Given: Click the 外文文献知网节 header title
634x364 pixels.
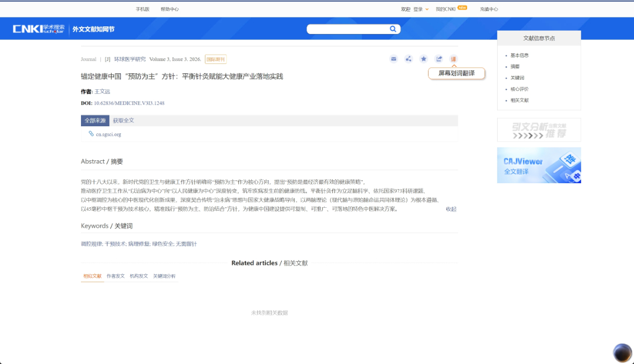Looking at the screenshot, I should [x=93, y=29].
